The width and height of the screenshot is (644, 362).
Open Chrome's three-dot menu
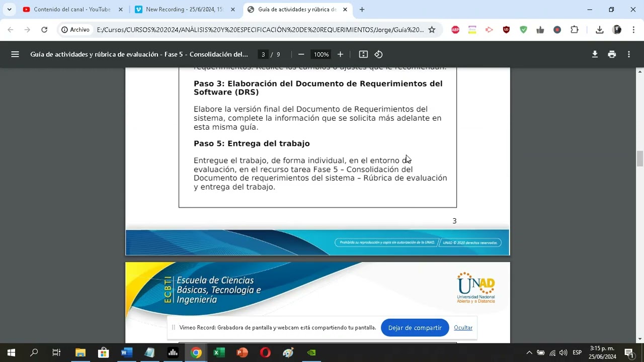click(x=633, y=30)
